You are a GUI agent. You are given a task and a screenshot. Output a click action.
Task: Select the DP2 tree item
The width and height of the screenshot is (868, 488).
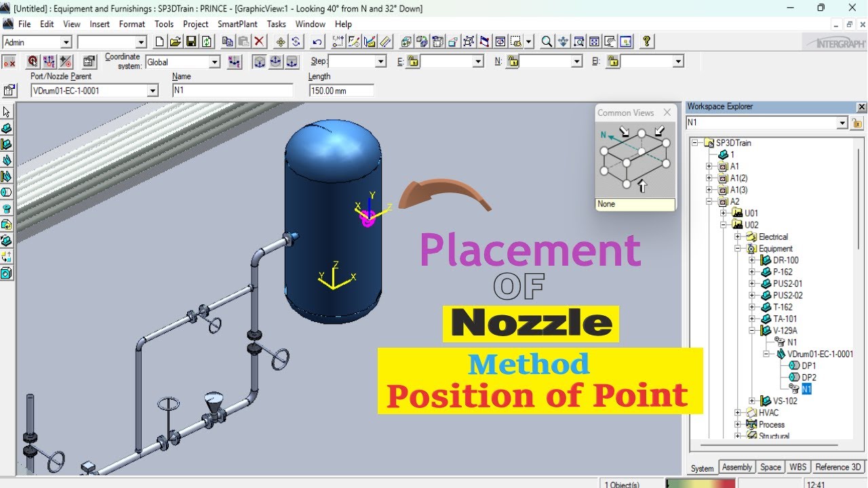[809, 378]
